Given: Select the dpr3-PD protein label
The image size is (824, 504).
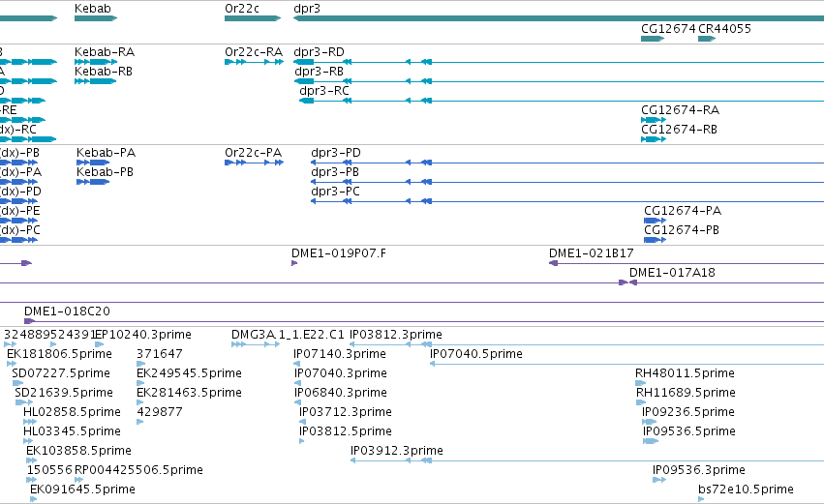Looking at the screenshot, I should (336, 153).
